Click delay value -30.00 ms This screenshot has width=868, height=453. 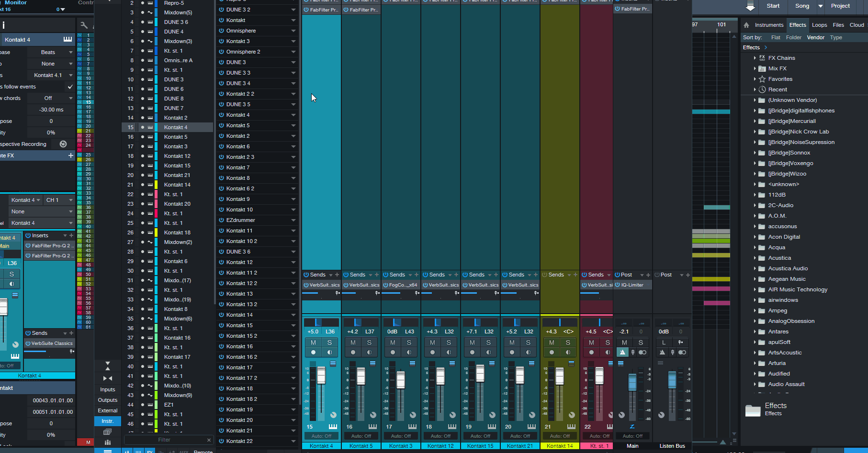coord(51,110)
